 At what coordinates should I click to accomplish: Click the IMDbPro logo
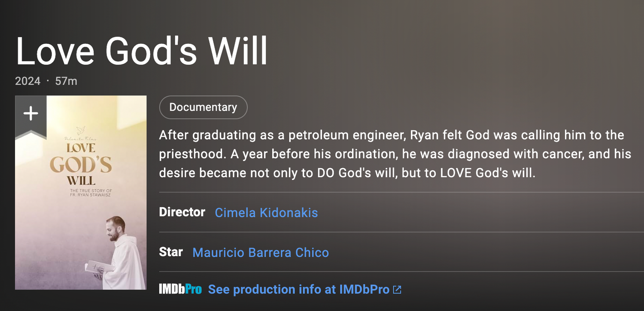tap(180, 290)
